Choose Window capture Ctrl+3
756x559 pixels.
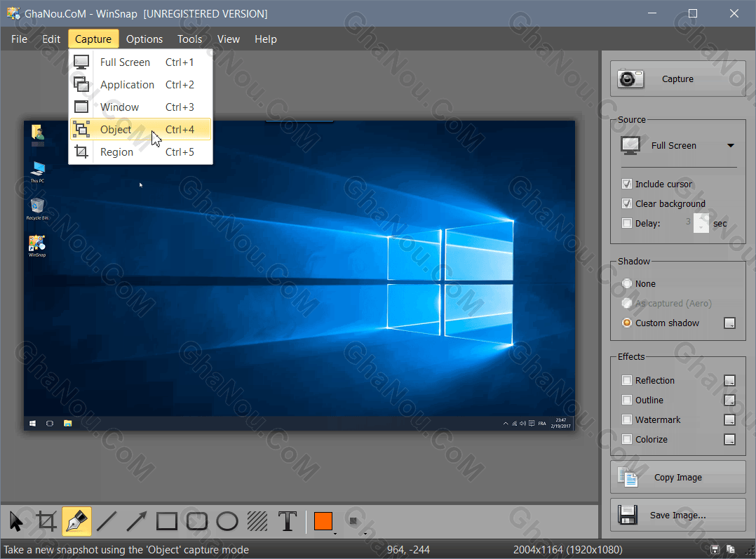click(x=140, y=107)
